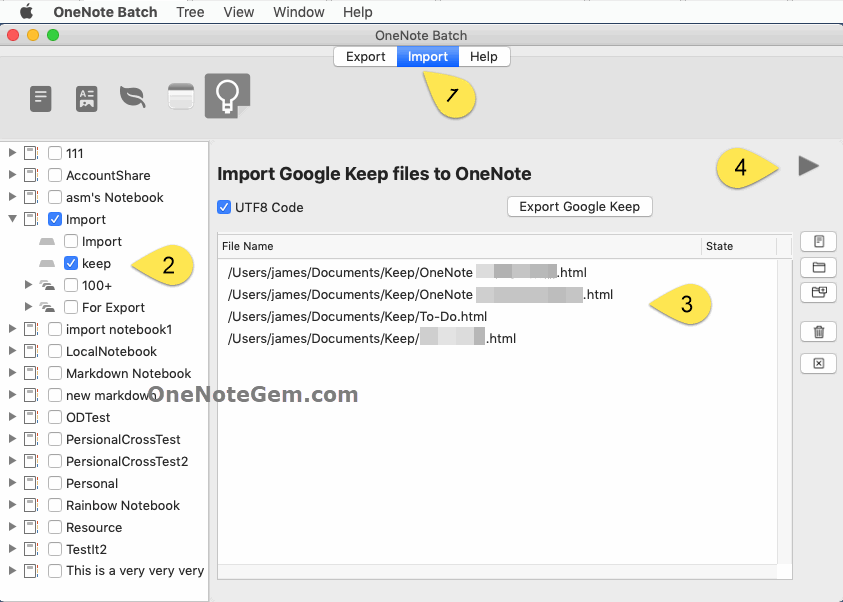Click the notebook icon beside AccountShare
Screen dimensions: 843x602
tap(31, 175)
